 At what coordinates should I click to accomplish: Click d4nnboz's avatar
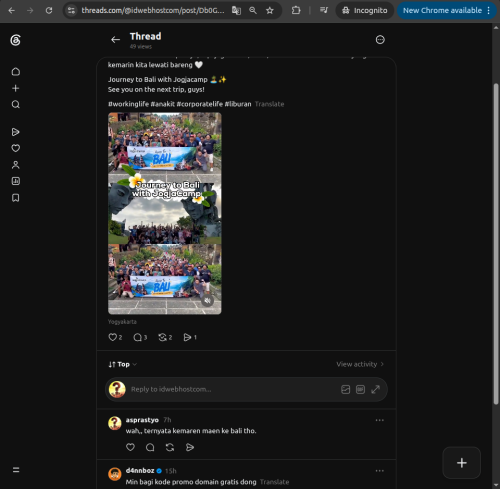click(x=115, y=474)
